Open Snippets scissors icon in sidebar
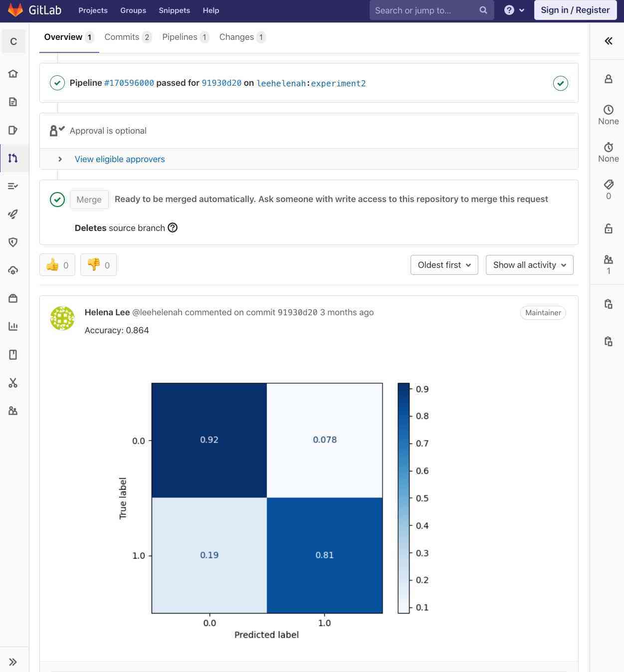This screenshot has height=672, width=624. point(13,383)
